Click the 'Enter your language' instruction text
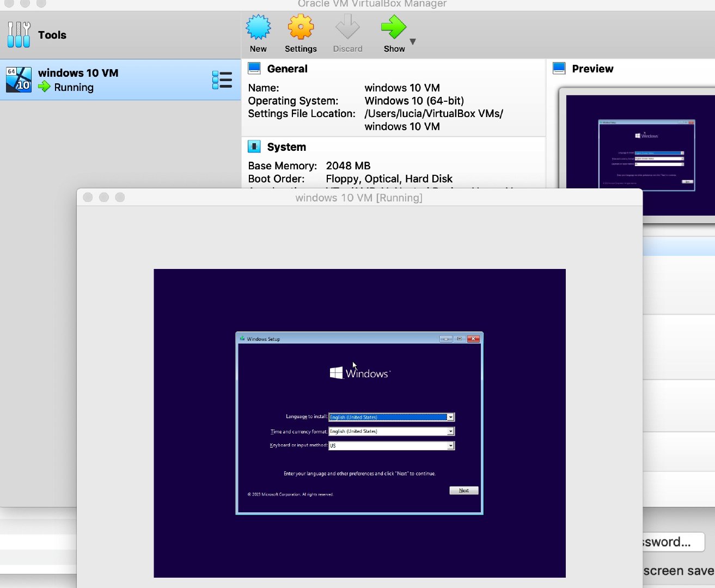The image size is (715, 588). click(x=359, y=474)
